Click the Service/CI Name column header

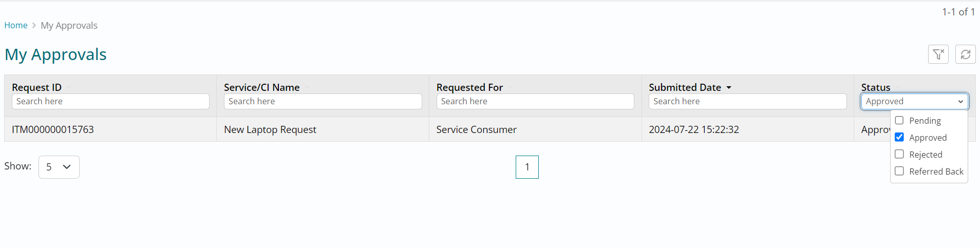(261, 87)
